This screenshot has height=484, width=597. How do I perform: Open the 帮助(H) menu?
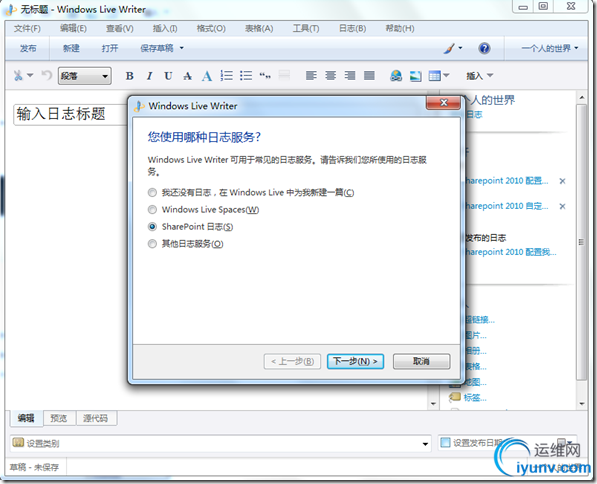point(399,29)
